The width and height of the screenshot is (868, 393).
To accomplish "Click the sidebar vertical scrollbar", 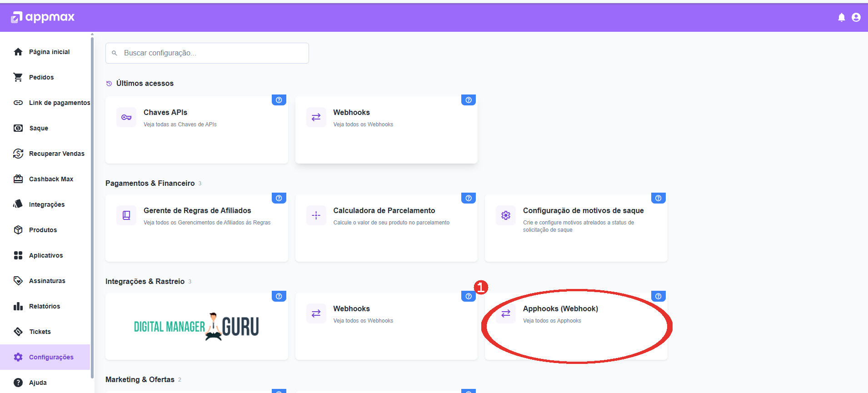I will tap(92, 207).
